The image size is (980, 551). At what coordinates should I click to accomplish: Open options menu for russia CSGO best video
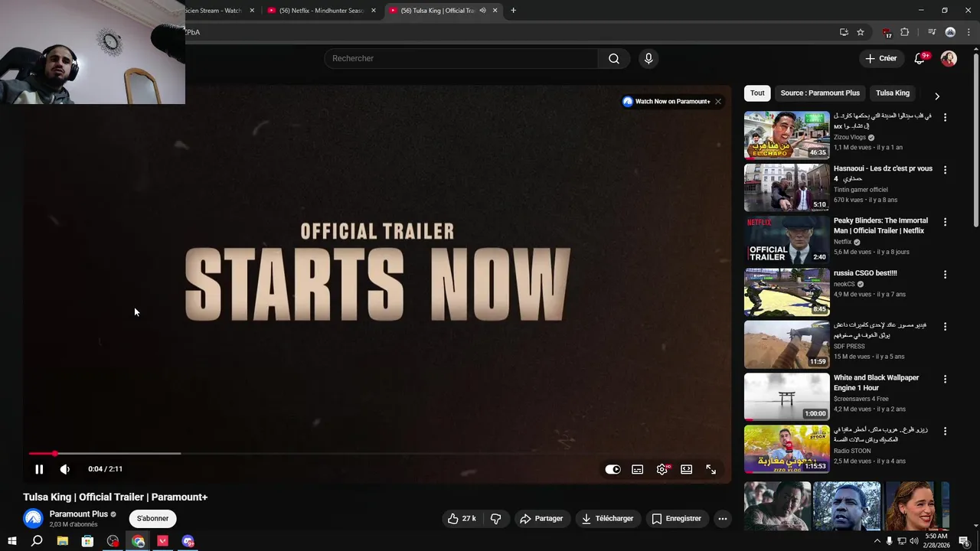point(945,274)
